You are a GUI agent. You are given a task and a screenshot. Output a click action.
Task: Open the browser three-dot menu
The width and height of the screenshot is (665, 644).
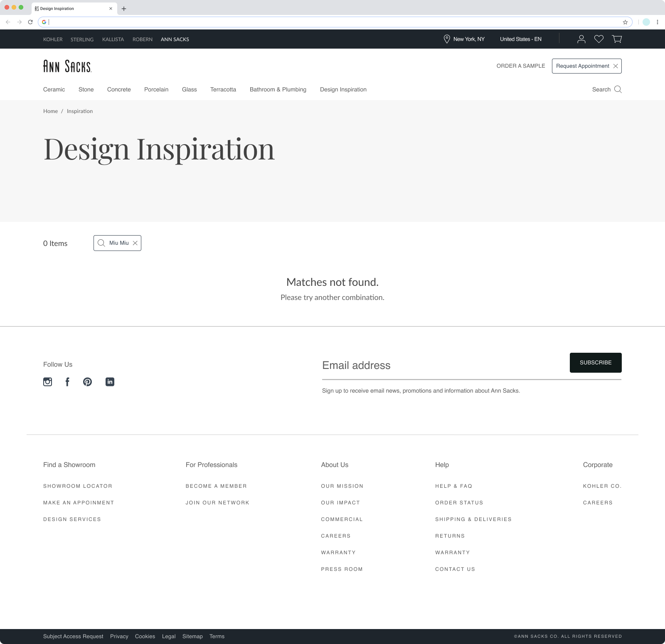tap(658, 22)
